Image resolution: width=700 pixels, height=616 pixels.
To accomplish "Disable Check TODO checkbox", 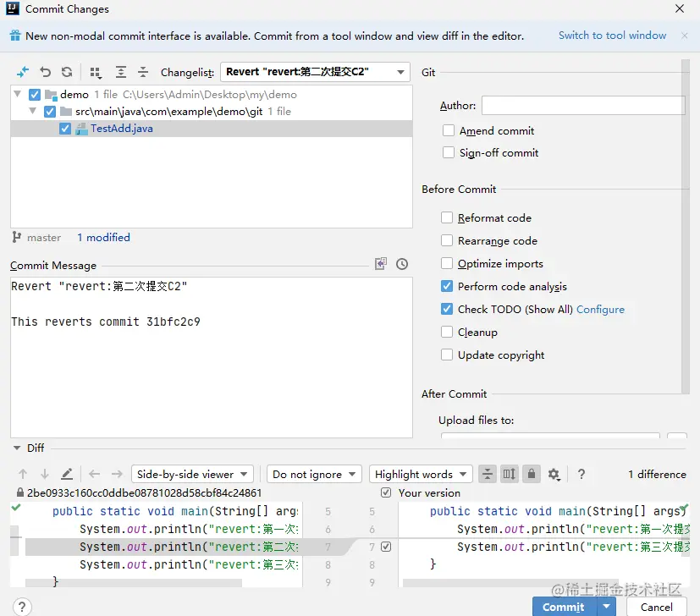I will click(447, 309).
